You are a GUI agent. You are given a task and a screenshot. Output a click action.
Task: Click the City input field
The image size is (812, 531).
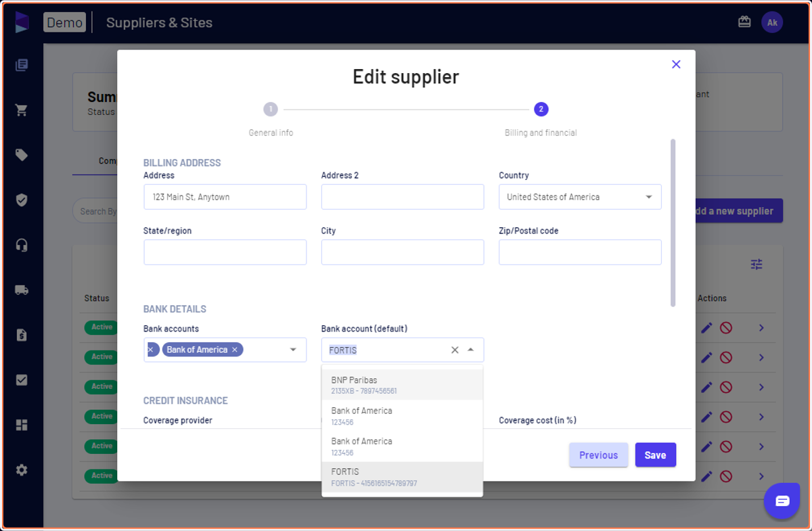click(402, 252)
